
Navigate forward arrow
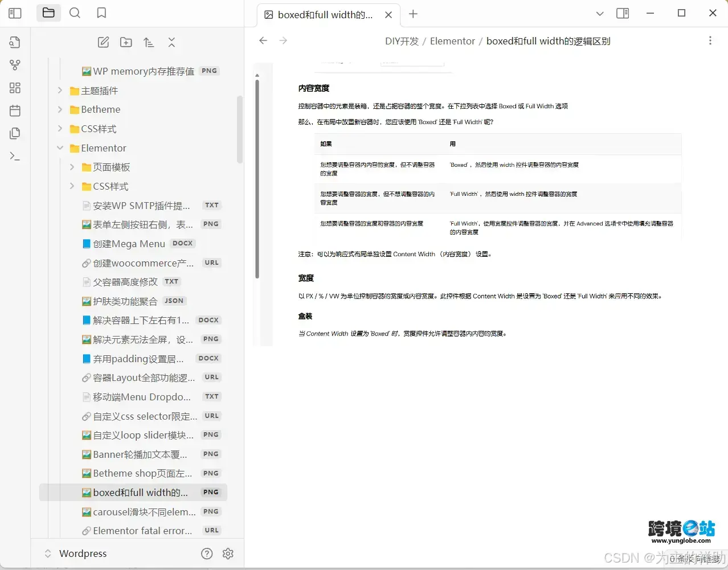(283, 40)
